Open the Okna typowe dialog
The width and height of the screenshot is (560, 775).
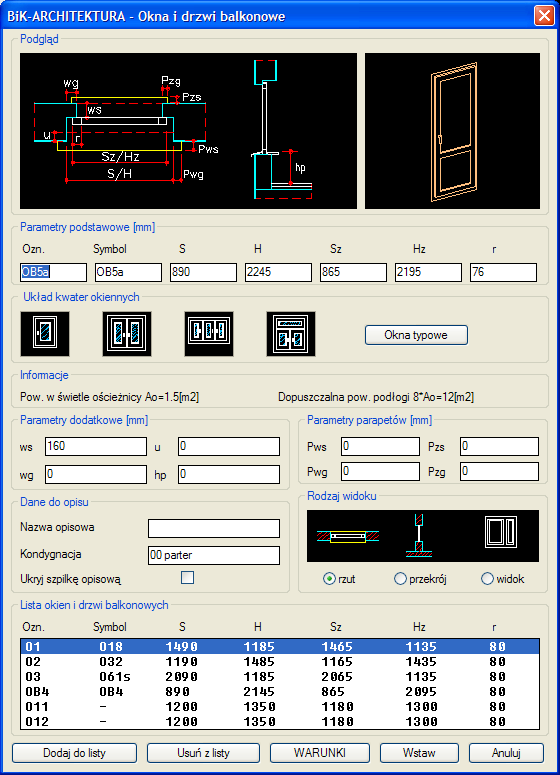pyautogui.click(x=416, y=335)
